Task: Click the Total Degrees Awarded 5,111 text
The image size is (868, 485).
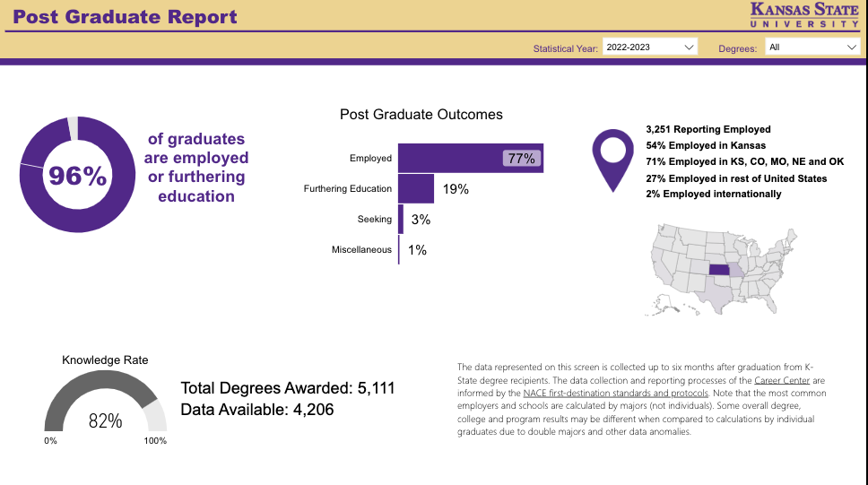Action: tap(287, 388)
